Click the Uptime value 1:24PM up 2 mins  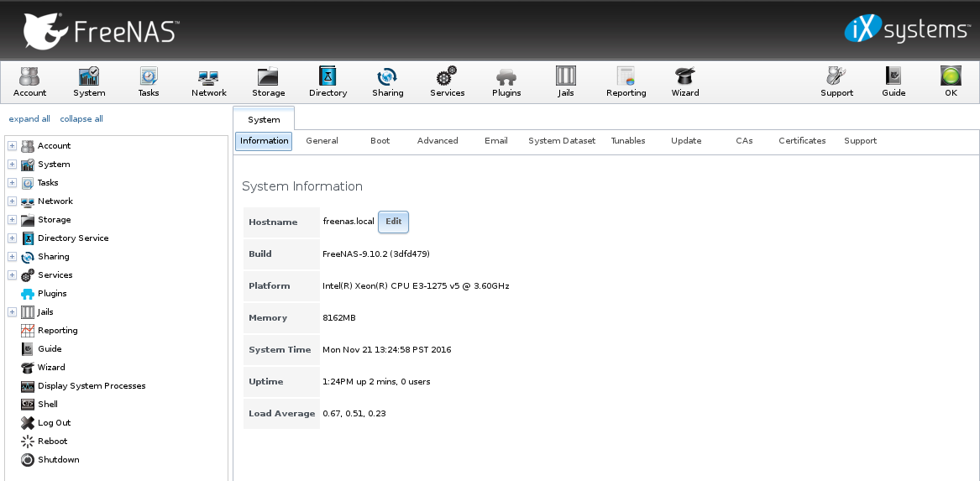(376, 382)
